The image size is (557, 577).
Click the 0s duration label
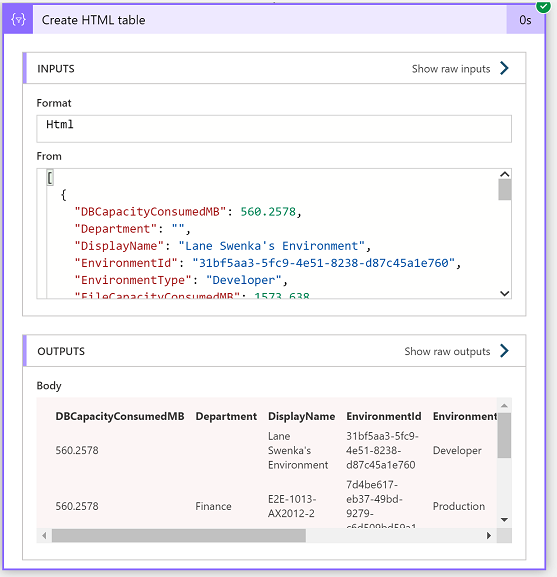[525, 20]
